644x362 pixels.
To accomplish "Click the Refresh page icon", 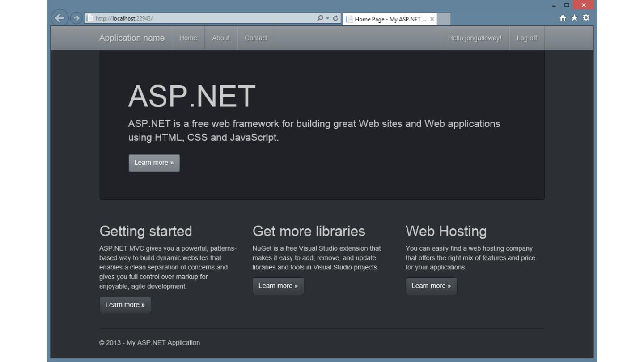I will 336,18.
